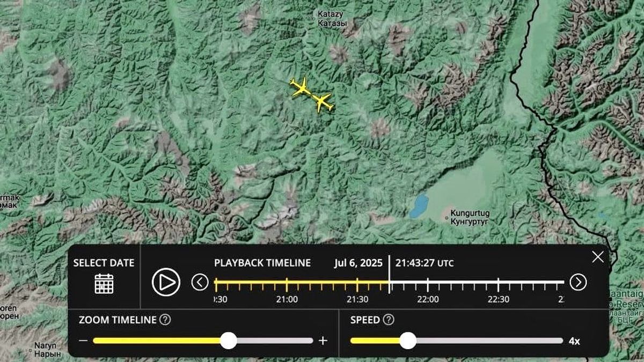The width and height of the screenshot is (644, 362).
Task: Close the playback panel with the X
Action: pos(597,257)
